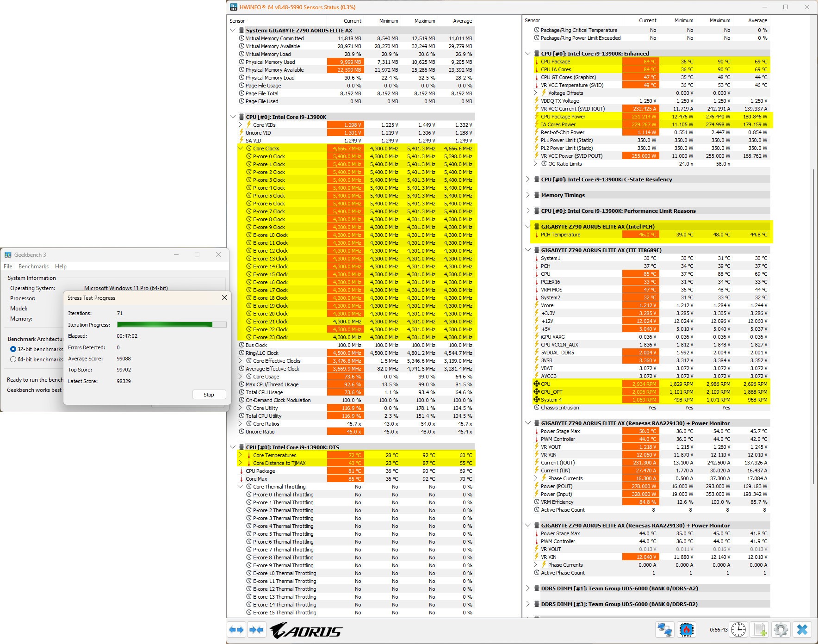
Task: Expand the Voltage Offsets row
Action: coord(536,93)
